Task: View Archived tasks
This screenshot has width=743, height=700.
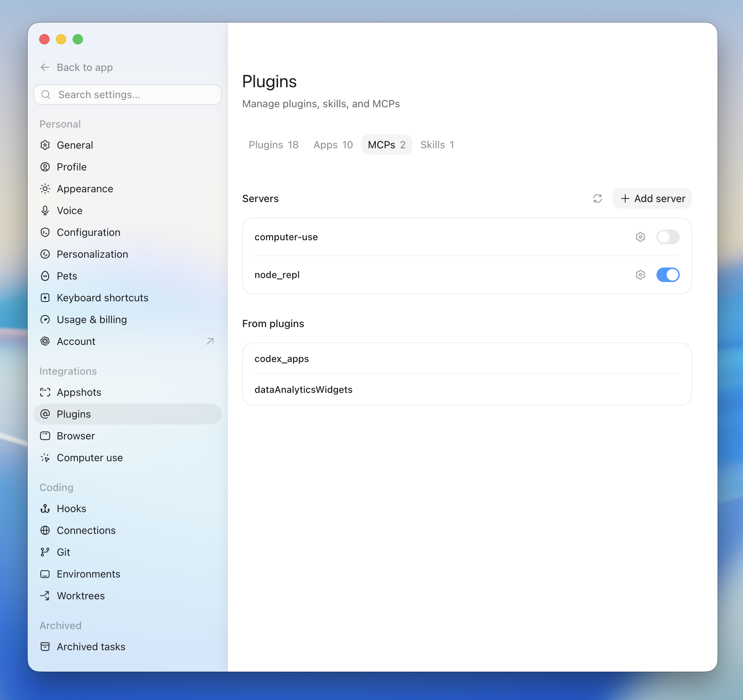Action: click(128, 647)
